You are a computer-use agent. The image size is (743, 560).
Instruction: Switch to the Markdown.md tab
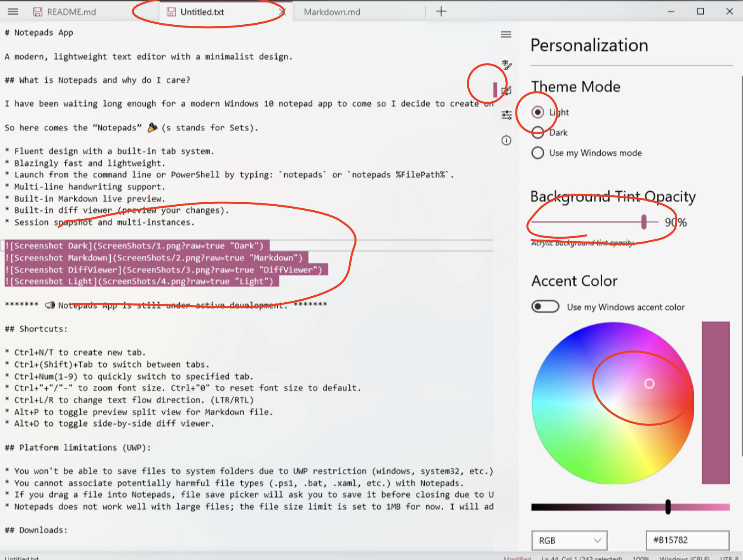[332, 12]
